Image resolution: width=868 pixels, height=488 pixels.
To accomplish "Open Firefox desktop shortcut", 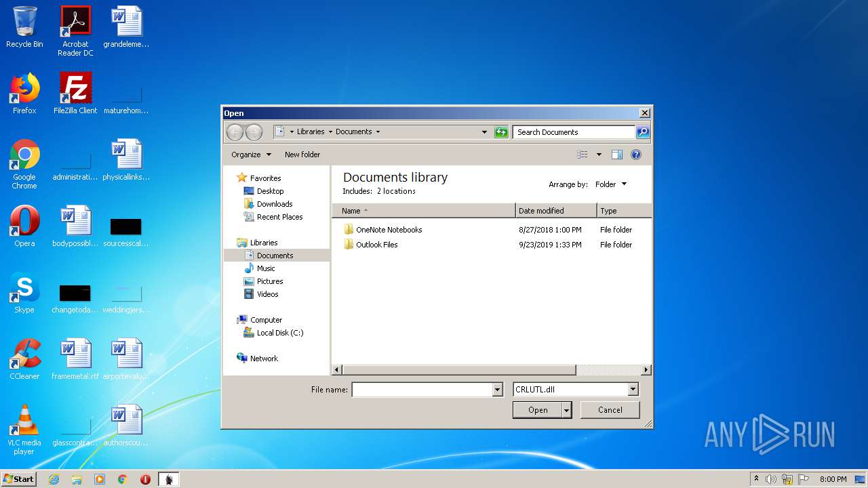I will coord(24,94).
